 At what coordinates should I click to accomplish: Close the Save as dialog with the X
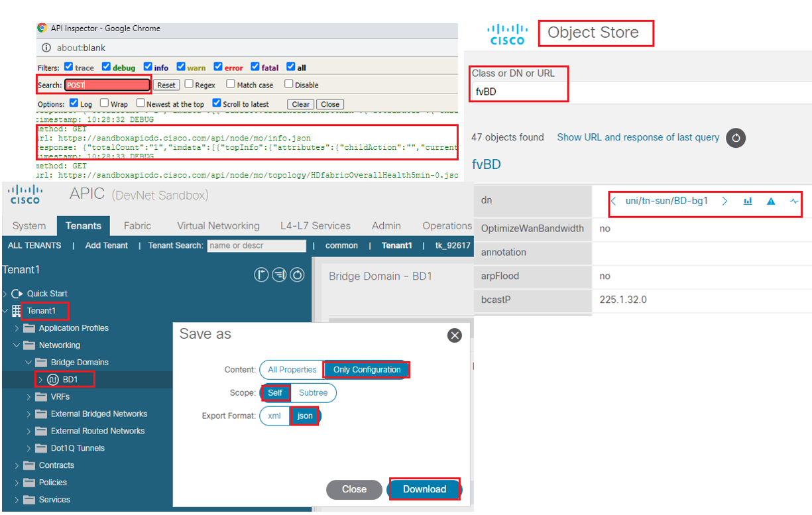point(455,335)
